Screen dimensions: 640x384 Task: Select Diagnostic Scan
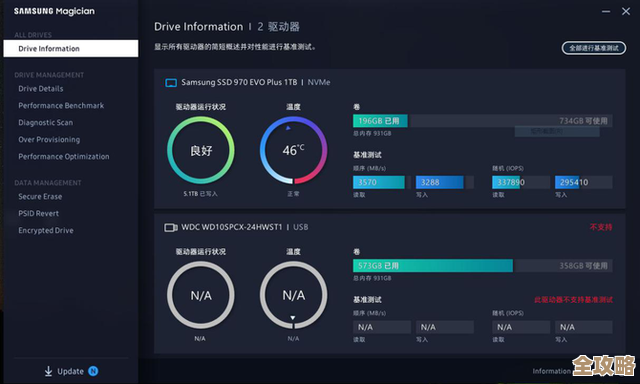[x=45, y=122]
